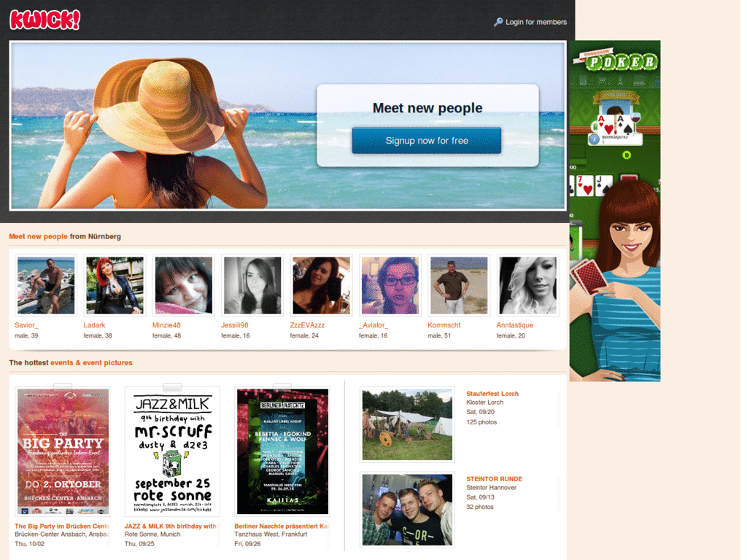This screenshot has width=747, height=560.
Task: Click the Jessiii98 username link
Action: pos(234,325)
